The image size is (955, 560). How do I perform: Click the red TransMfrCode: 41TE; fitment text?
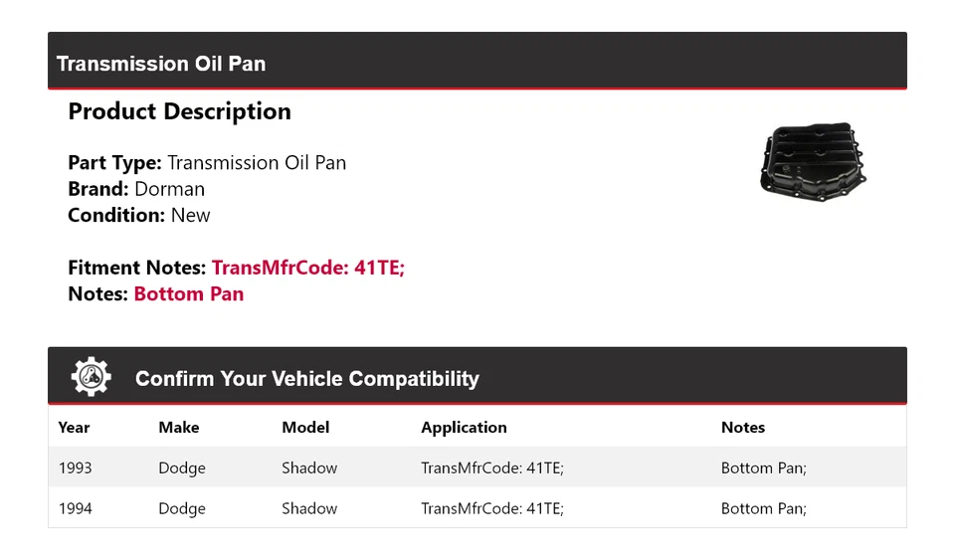[x=308, y=268]
